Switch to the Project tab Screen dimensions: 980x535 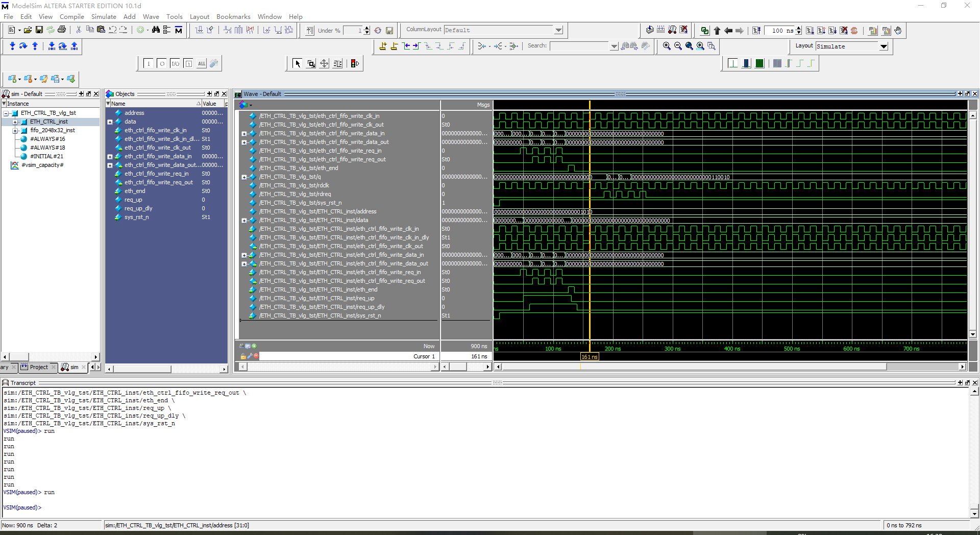[38, 367]
